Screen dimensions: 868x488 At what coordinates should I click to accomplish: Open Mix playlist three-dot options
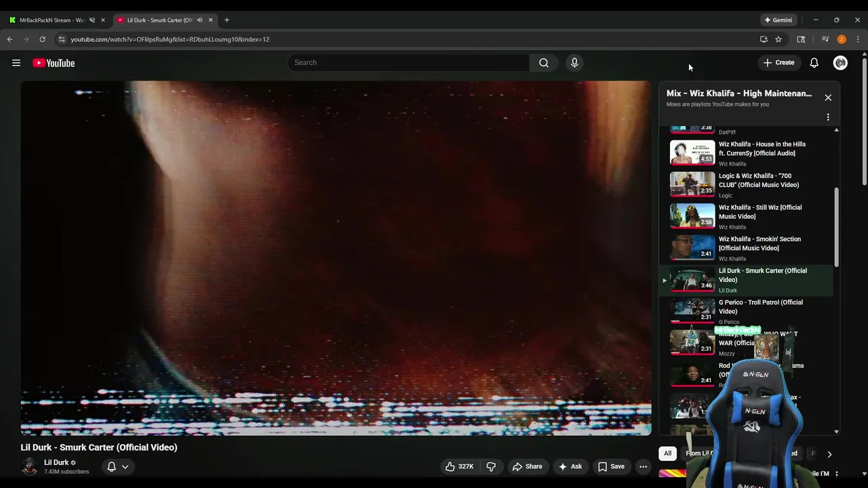828,117
